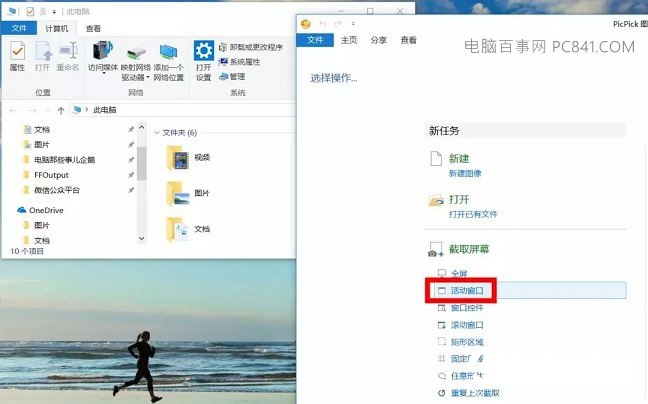Click the pin icon next to 微信公众平台
The image size is (648, 404).
click(x=131, y=190)
